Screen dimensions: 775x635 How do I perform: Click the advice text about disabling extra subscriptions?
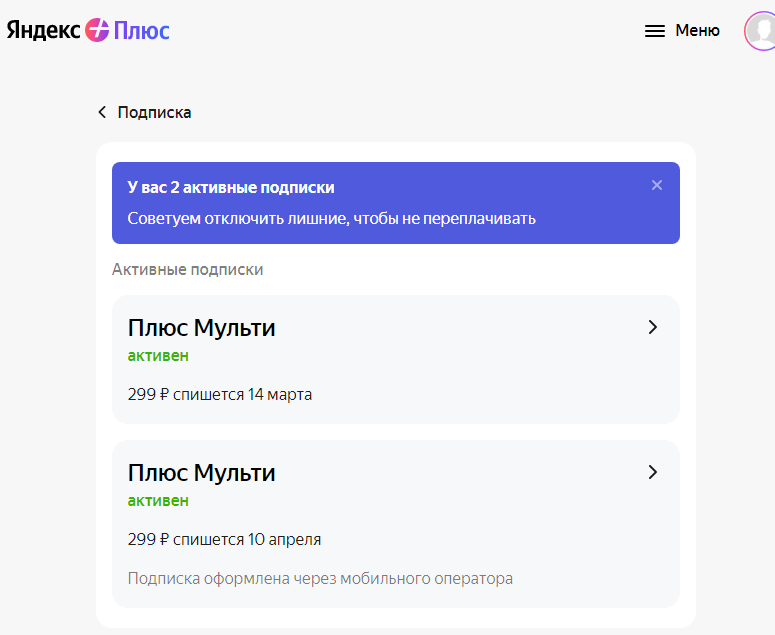(x=332, y=218)
